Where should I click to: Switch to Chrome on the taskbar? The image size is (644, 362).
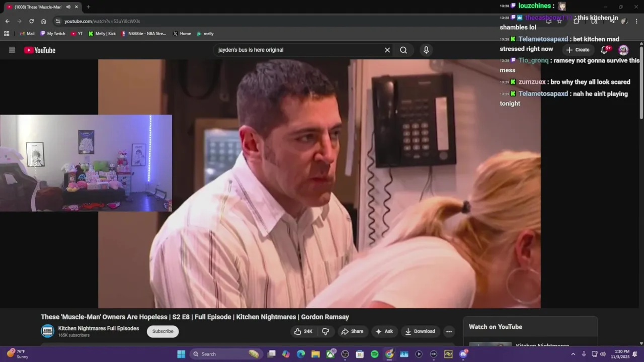tap(389, 354)
